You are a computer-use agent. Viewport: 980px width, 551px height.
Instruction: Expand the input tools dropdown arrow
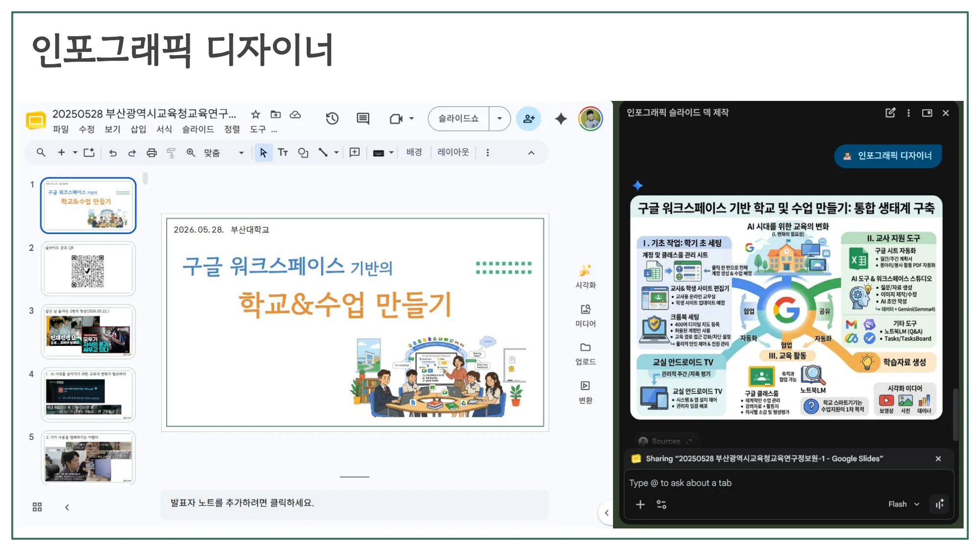point(392,153)
